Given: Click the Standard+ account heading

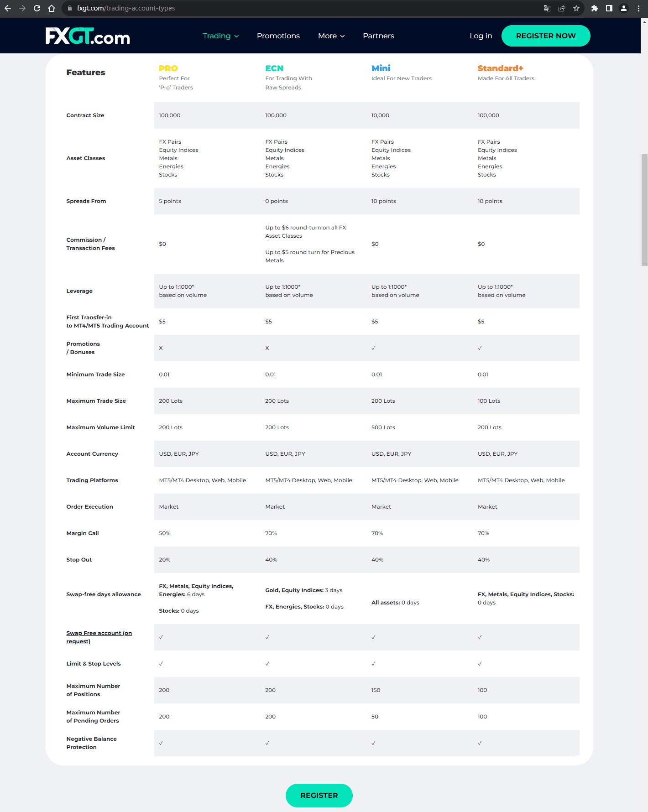Looking at the screenshot, I should 501,68.
